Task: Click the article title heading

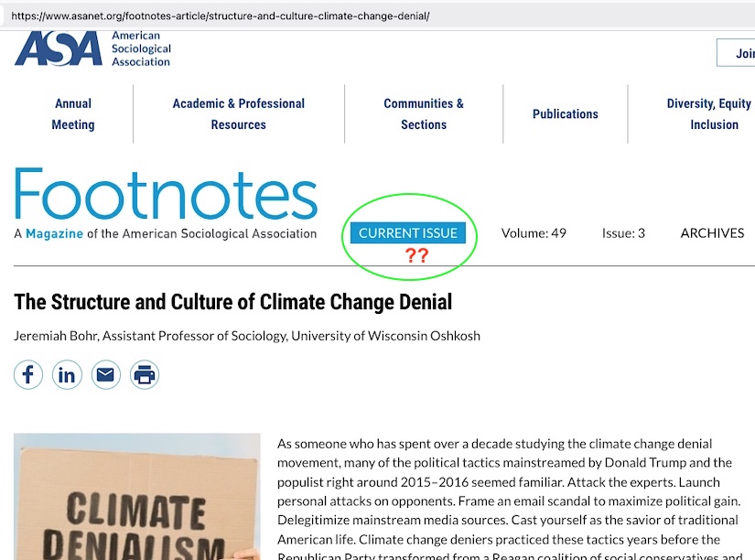Action: tap(232, 302)
